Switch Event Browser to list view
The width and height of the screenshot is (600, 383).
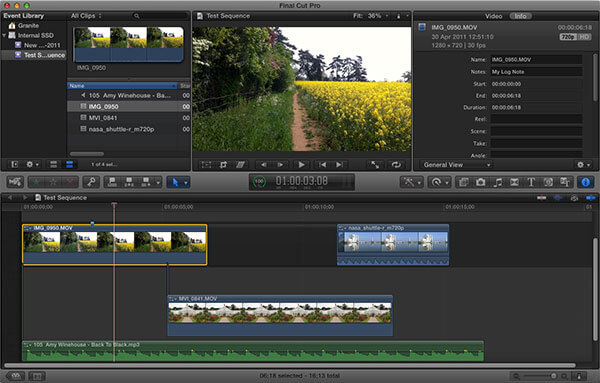point(70,165)
